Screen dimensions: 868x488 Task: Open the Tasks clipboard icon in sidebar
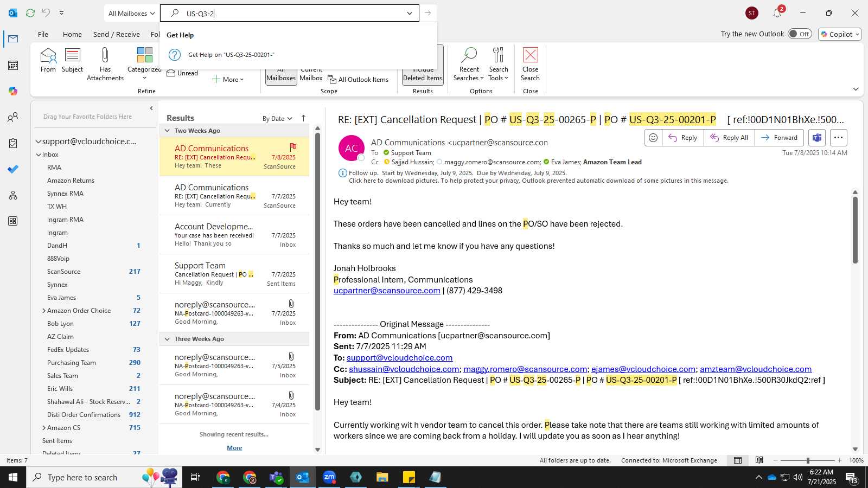click(13, 143)
